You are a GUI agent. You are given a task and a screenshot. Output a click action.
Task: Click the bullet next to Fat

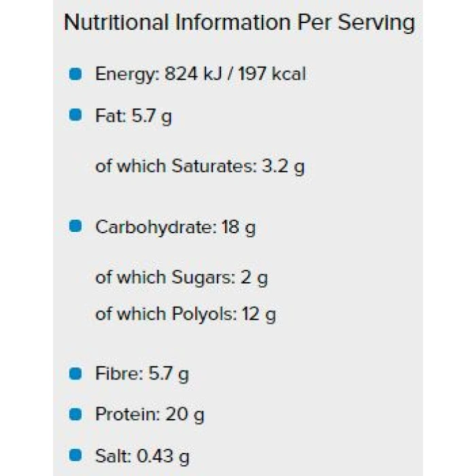tap(75, 115)
